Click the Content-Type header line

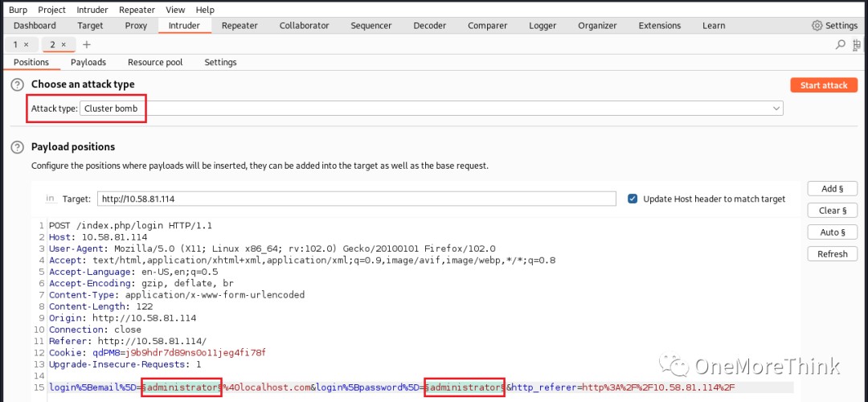177,294
